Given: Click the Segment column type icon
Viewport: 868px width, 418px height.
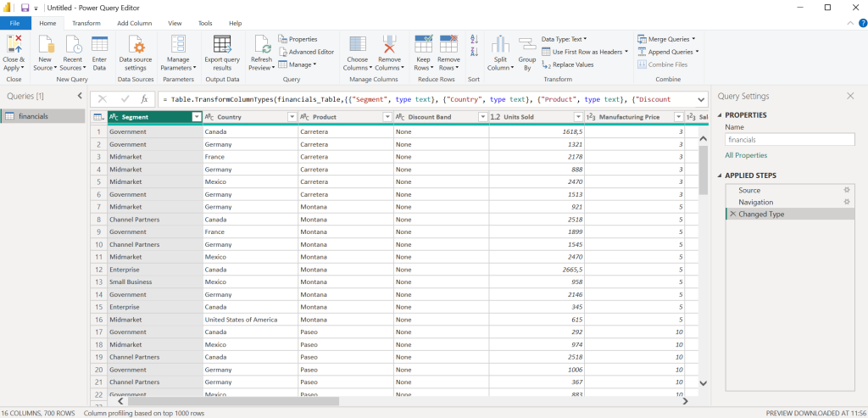Looking at the screenshot, I should [x=114, y=117].
